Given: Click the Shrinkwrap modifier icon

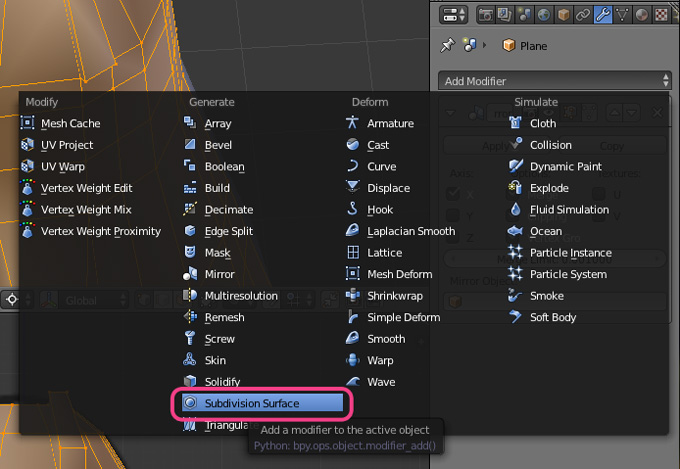Looking at the screenshot, I should [353, 295].
